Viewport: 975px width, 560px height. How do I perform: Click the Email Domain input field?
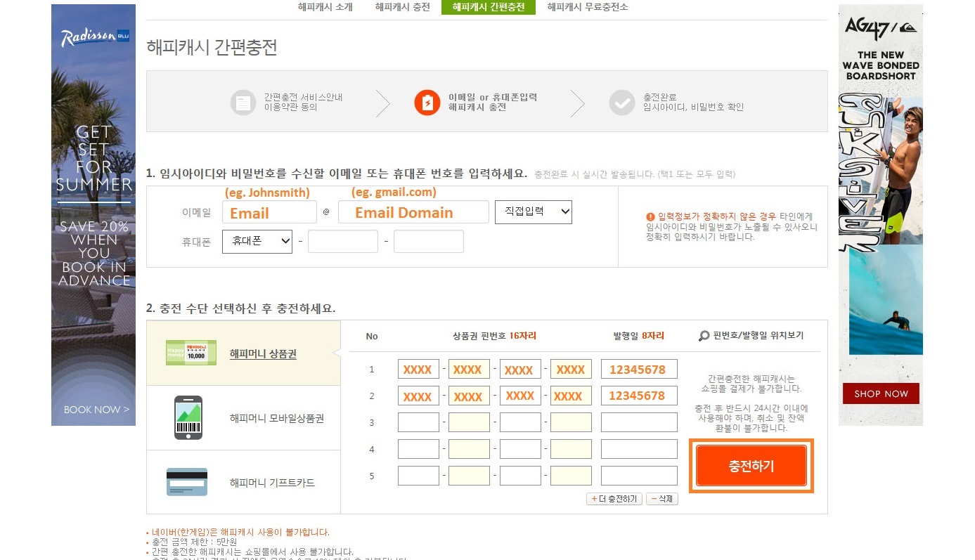click(413, 212)
